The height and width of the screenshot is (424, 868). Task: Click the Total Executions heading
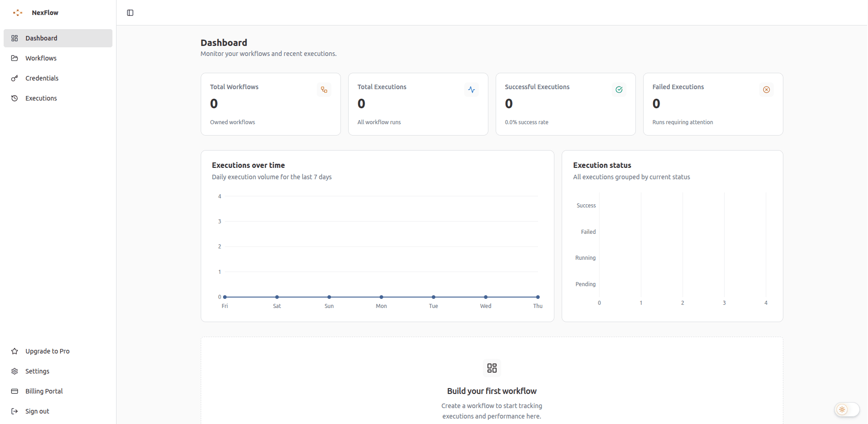coord(382,87)
